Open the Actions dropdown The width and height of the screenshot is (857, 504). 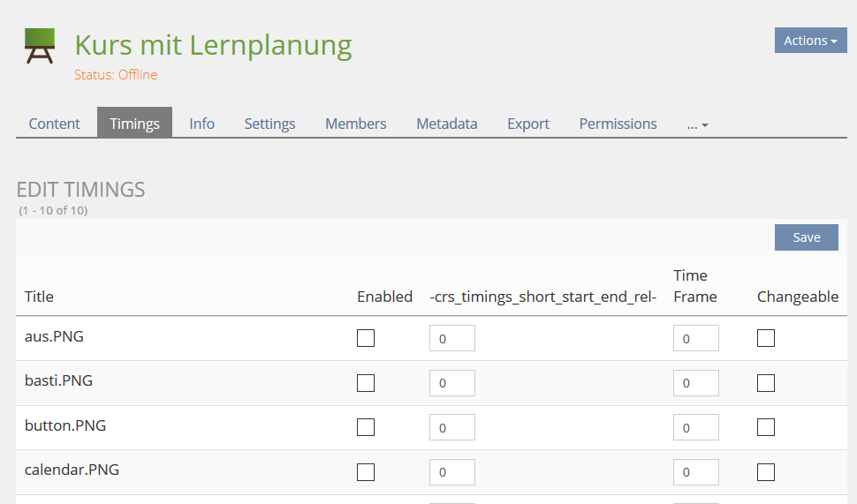tap(810, 41)
